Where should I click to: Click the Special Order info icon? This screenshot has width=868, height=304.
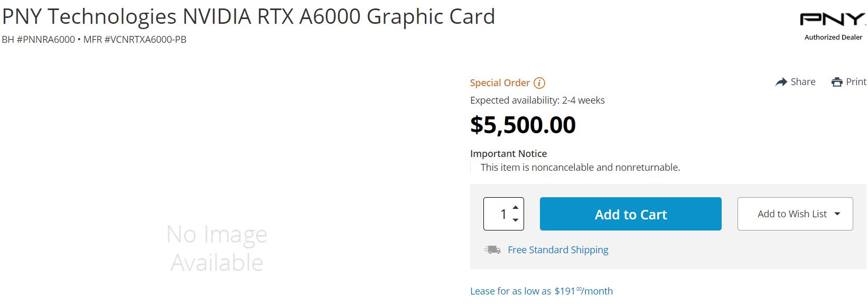539,83
